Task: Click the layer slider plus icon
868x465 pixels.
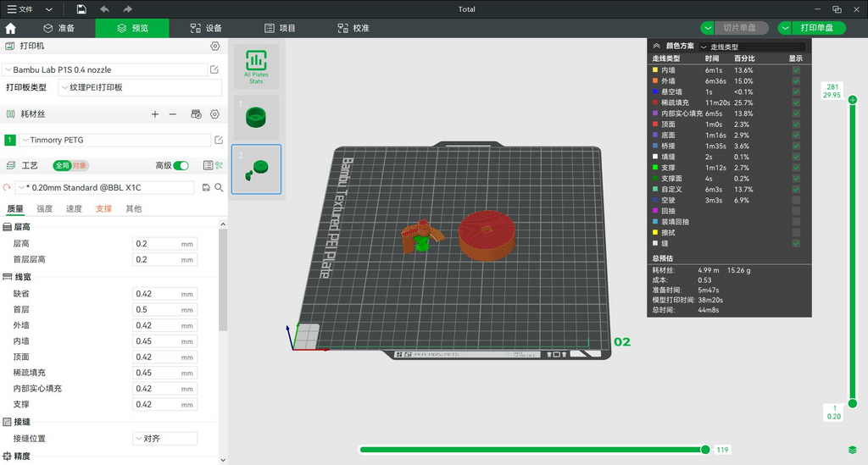Action: pyautogui.click(x=853, y=100)
